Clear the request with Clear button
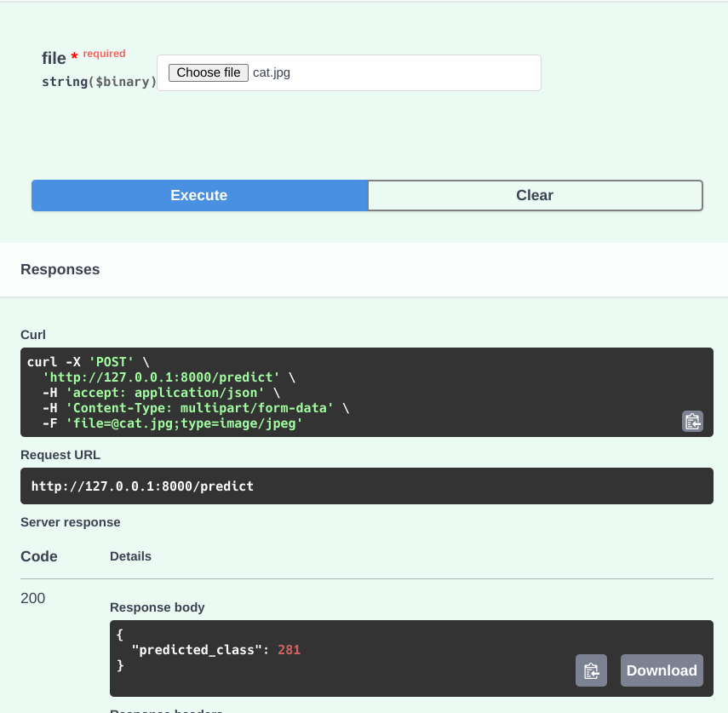The width and height of the screenshot is (728, 713). (535, 195)
